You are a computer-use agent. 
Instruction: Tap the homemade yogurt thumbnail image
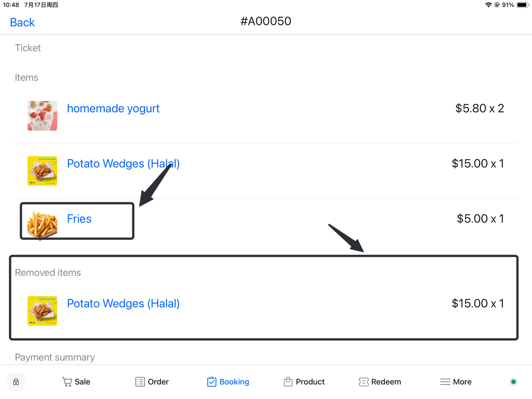click(x=42, y=116)
